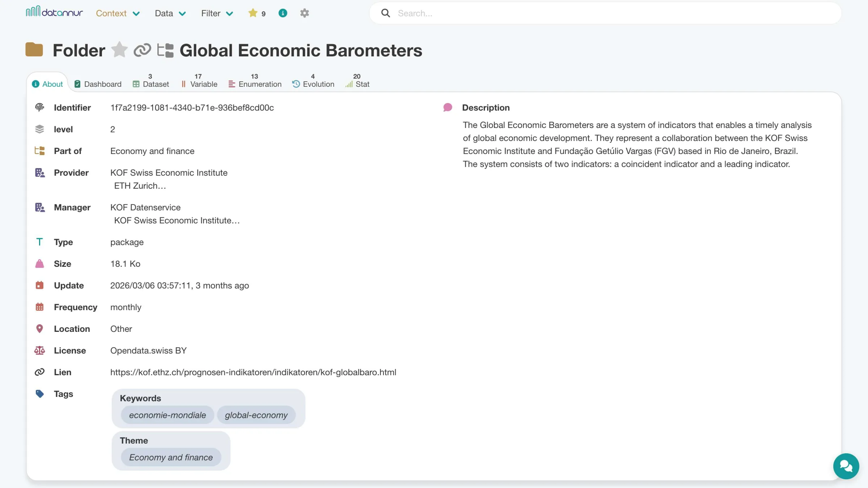Click the folder tree icon beside Part of
Viewport: 868px width, 488px height.
click(x=39, y=151)
